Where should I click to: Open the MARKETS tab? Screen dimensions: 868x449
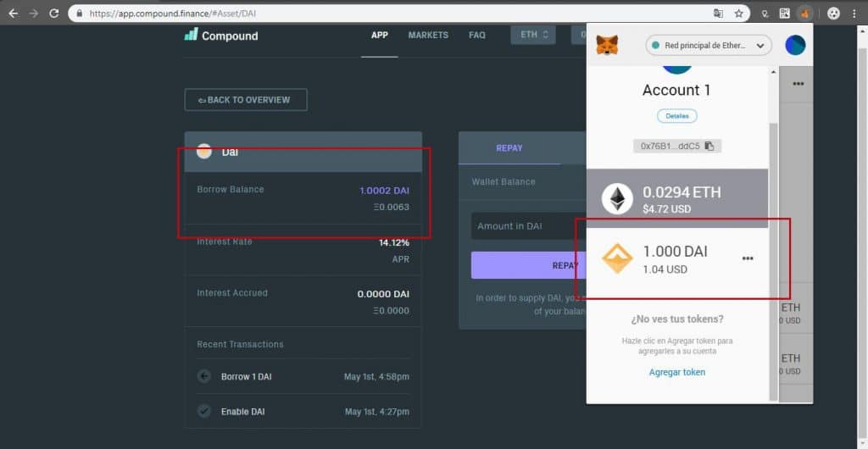(x=428, y=35)
